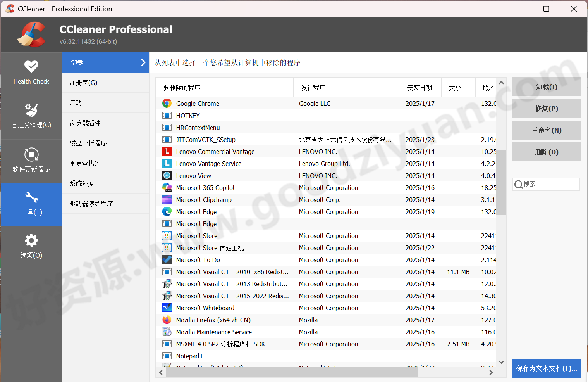Select the 工具 wrench icon

[31, 198]
